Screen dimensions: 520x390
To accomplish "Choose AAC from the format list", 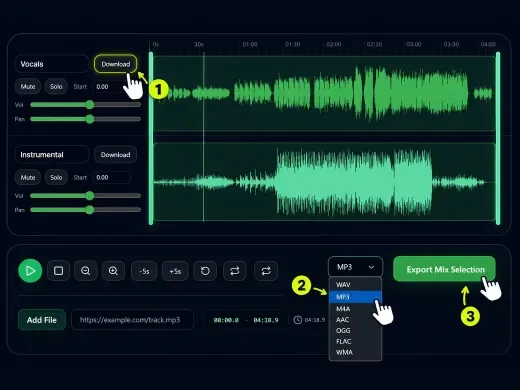I will [x=355, y=320].
